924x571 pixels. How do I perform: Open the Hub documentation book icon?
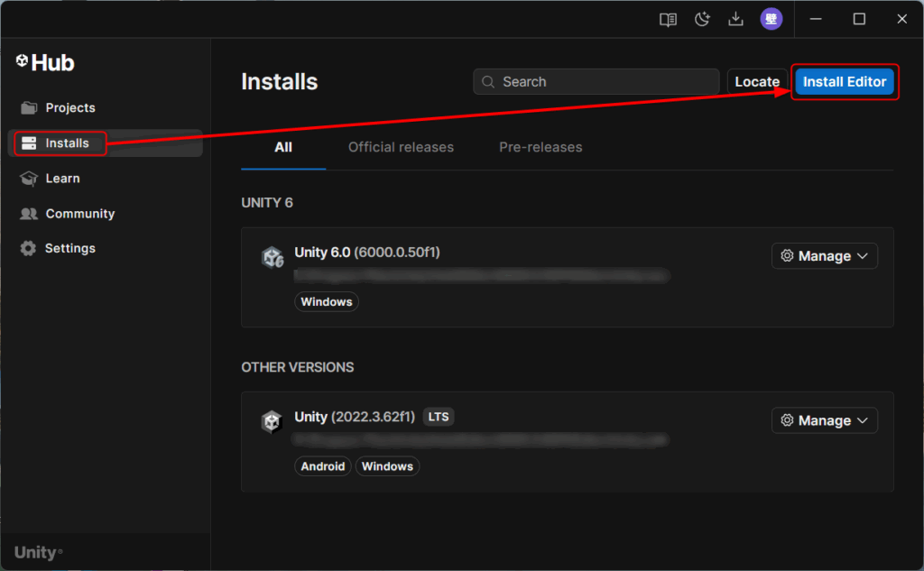(668, 20)
